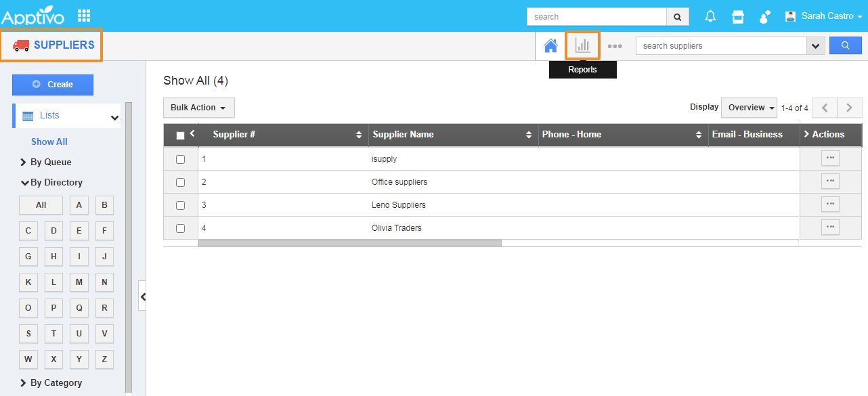Image resolution: width=868 pixels, height=396 pixels.
Task: Go to the previous page arrow
Action: point(824,108)
